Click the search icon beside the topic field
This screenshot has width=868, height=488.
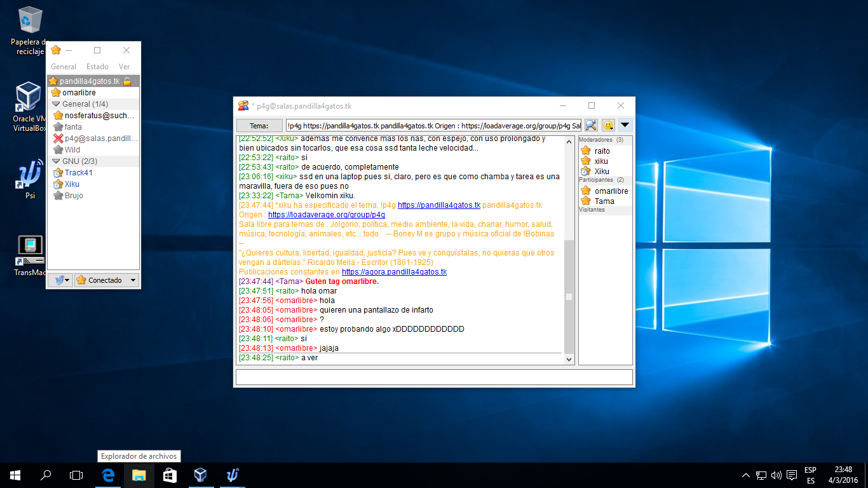[591, 125]
